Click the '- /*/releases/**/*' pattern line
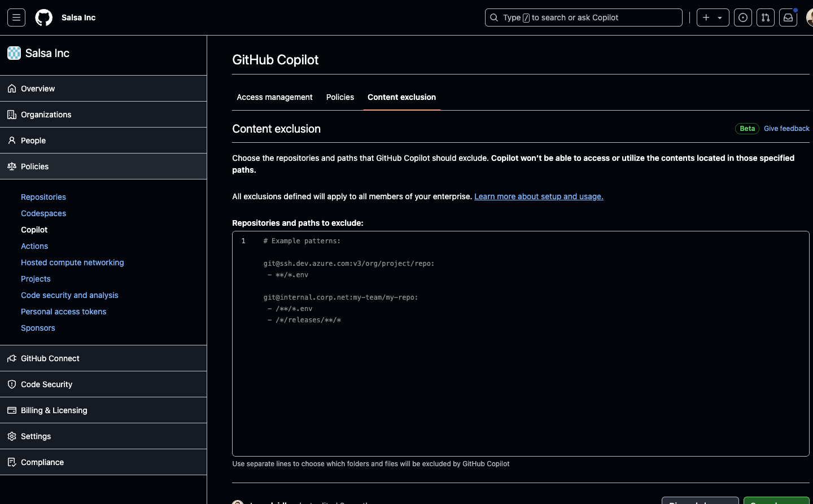Image resolution: width=813 pixels, height=504 pixels. [304, 320]
